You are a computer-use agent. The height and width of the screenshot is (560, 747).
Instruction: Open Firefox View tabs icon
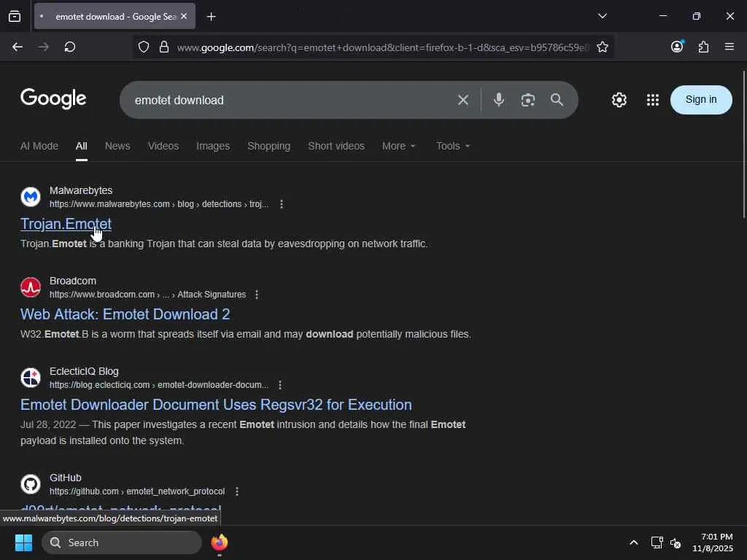pos(15,17)
